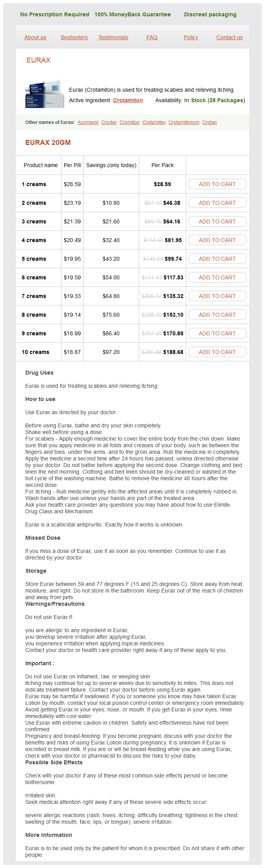Open the Policy link
The width and height of the screenshot is (265, 868).
pyautogui.click(x=191, y=37)
